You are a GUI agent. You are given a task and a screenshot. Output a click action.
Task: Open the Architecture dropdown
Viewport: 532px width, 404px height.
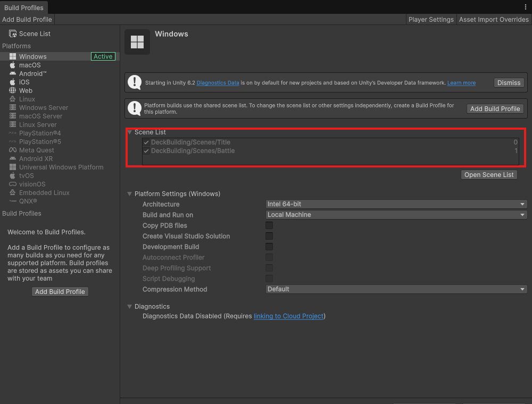[396, 204]
